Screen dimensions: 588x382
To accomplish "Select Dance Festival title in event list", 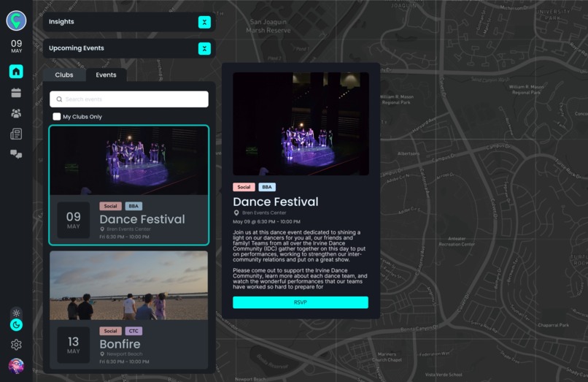I will 142,219.
